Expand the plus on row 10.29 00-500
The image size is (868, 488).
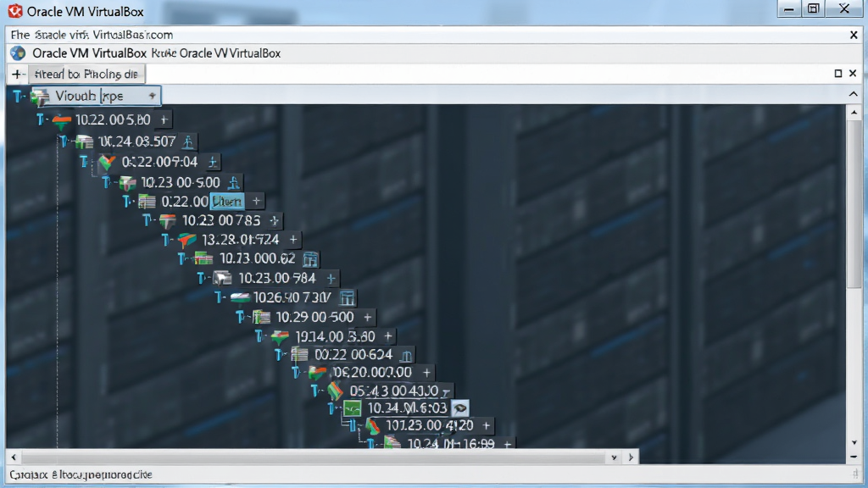[367, 317]
